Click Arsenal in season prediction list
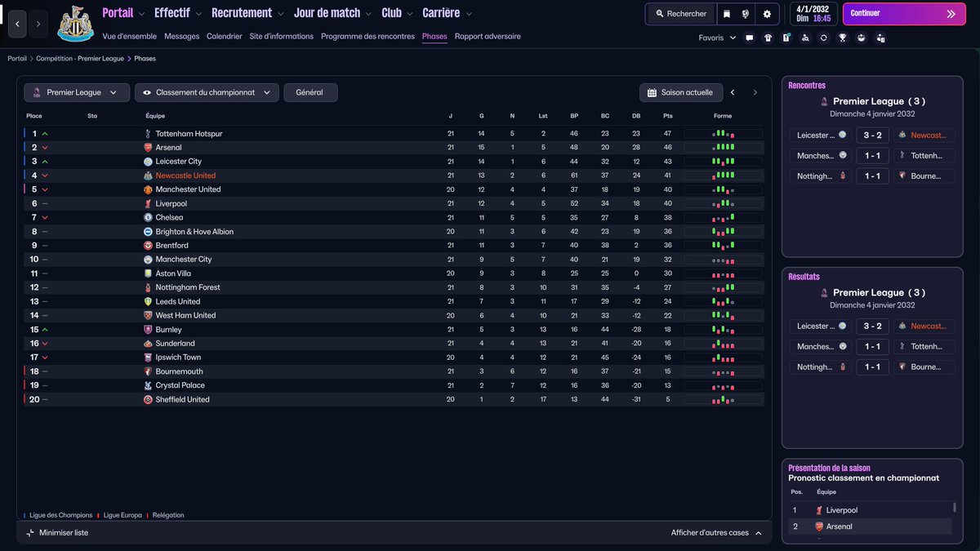The width and height of the screenshot is (980, 551). pyautogui.click(x=839, y=527)
